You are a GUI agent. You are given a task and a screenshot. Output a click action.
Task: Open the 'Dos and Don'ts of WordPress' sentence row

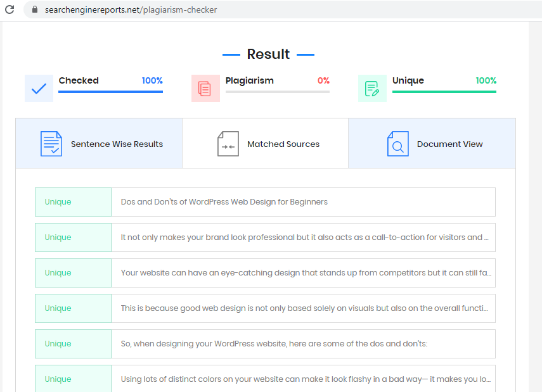coord(265,202)
